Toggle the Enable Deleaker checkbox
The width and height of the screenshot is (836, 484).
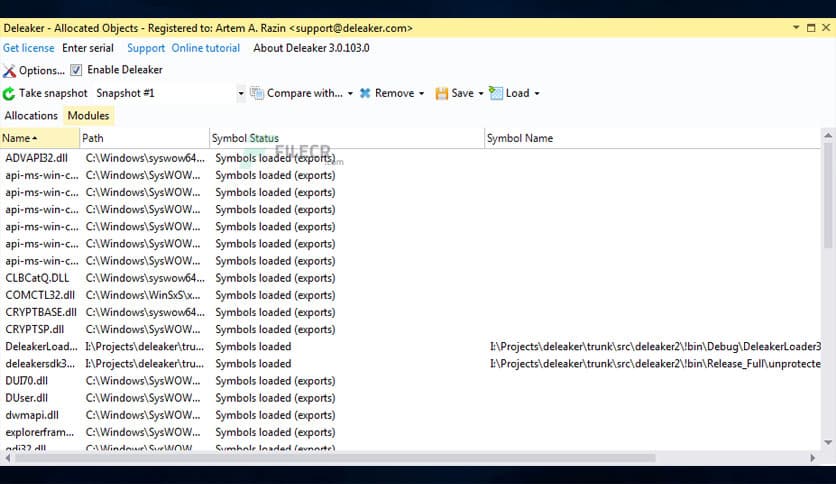[76, 70]
